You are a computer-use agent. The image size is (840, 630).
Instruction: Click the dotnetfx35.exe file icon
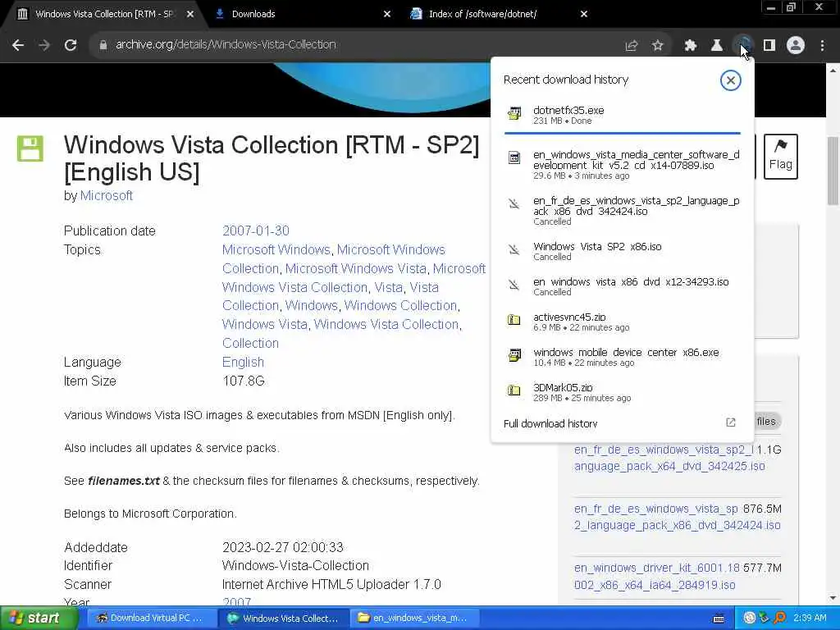[x=514, y=113]
